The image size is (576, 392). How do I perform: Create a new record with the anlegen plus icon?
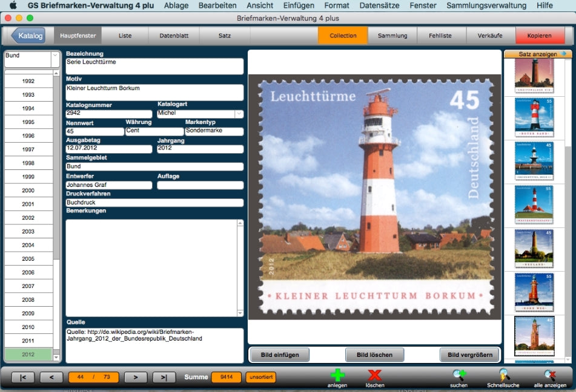(337, 377)
